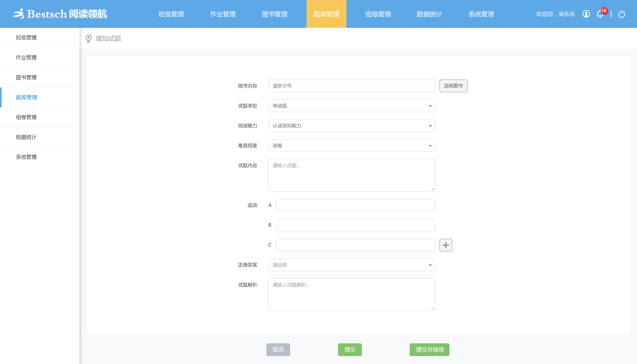Open the 阅读能力 dropdown
Viewport: 637px width, 364px height.
[352, 126]
